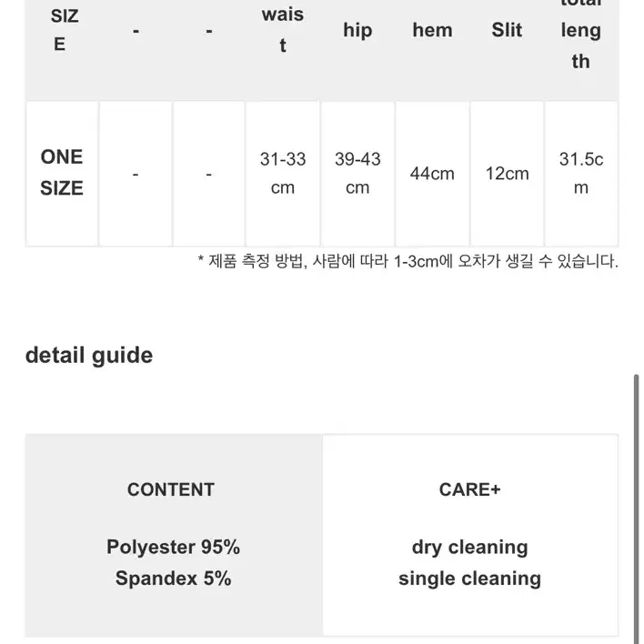The image size is (644, 644).
Task: Select the Slit column header
Action: click(x=507, y=30)
